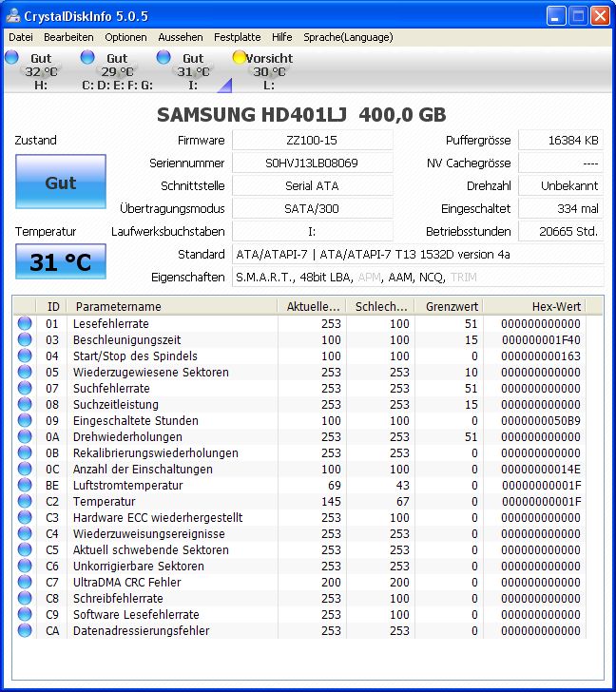The image size is (616, 692).
Task: Click status icon for Datenadressierungsfehler
Action: (25, 630)
